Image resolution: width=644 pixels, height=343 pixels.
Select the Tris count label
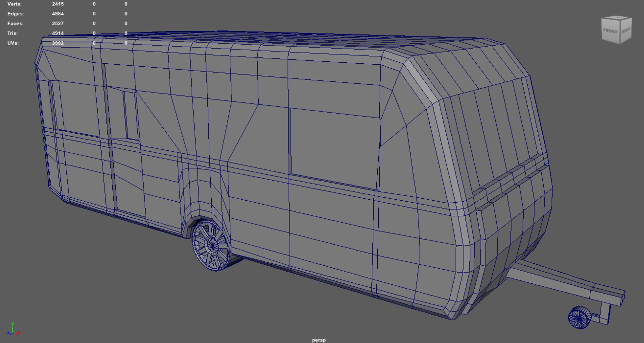click(13, 33)
